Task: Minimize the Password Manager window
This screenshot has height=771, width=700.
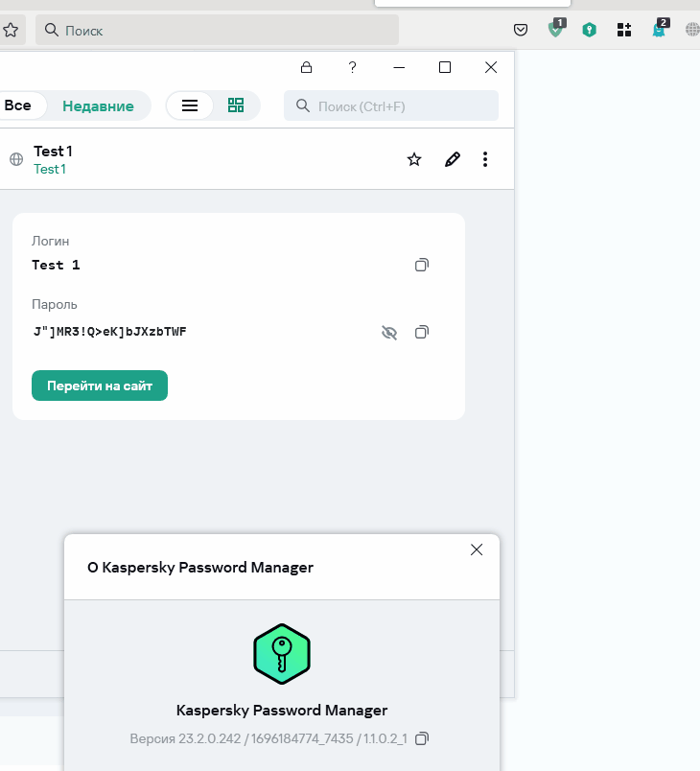Action: coord(399,67)
